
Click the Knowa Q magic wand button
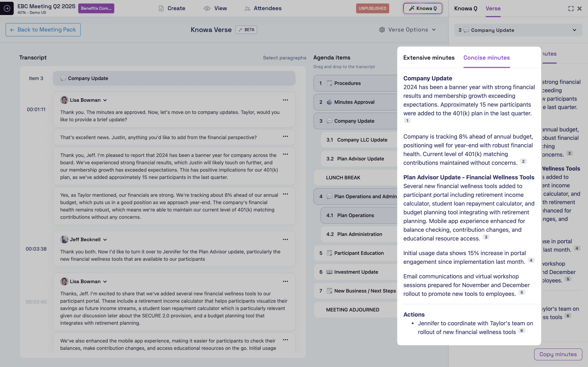pos(422,8)
